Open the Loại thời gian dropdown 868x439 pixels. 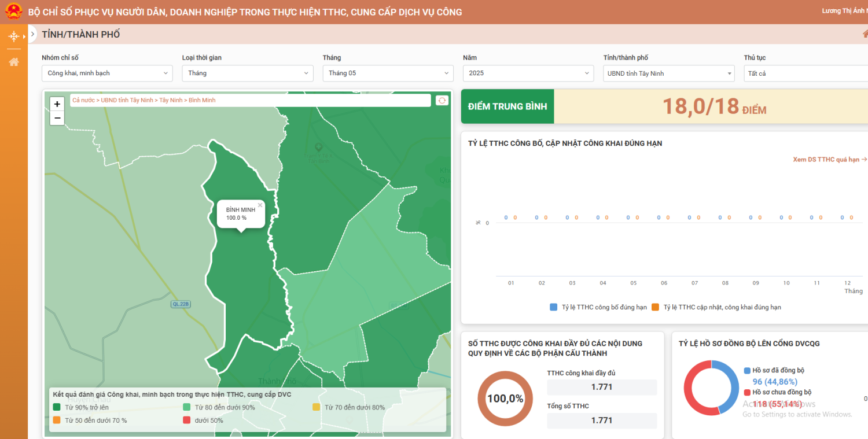(x=248, y=73)
